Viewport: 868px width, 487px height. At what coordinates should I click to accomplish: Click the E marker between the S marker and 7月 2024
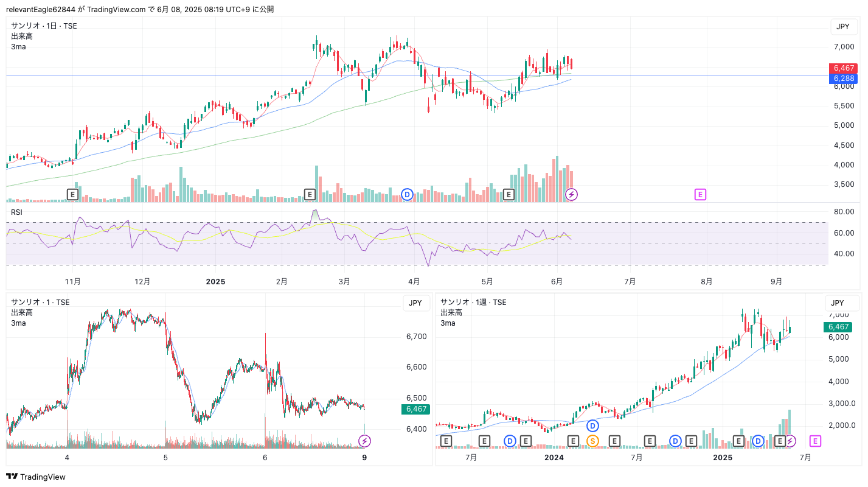pos(614,441)
